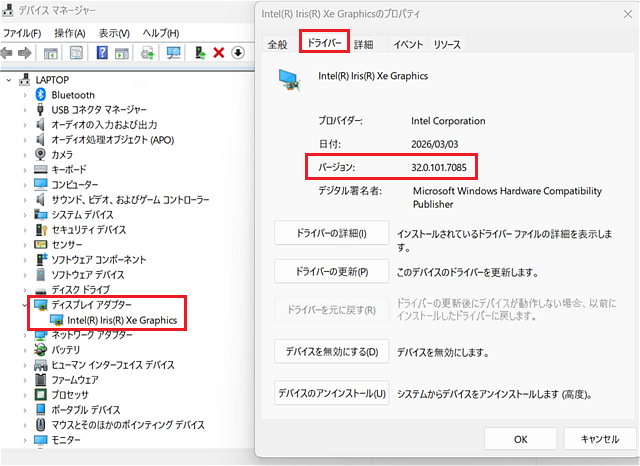Click the Help question-mark toolbar icon
This screenshot has height=466, width=640.
102,53
